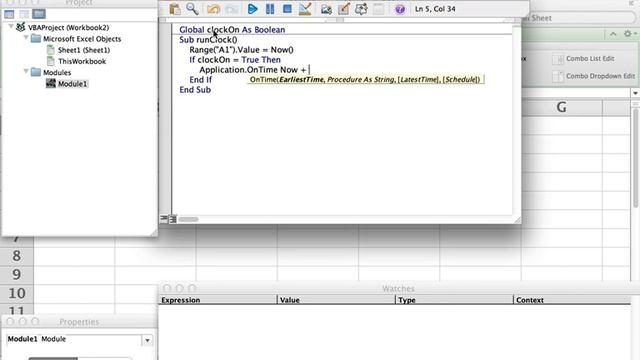Click the 'If clockOn = True Then' line
This screenshot has height=360, width=640.
[235, 60]
